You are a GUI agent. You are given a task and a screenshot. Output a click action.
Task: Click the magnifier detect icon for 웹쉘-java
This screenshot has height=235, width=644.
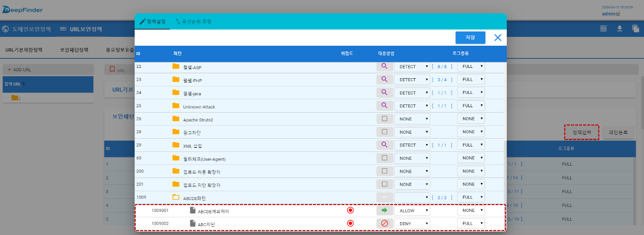pos(385,92)
